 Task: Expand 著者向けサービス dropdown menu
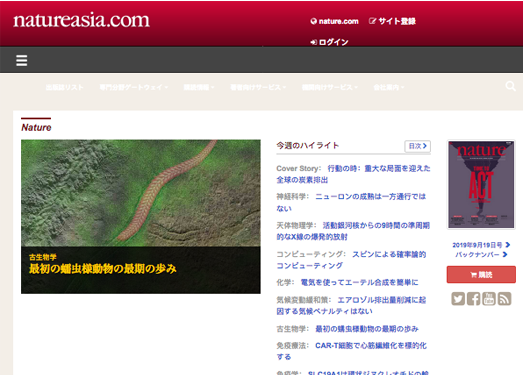pos(258,87)
